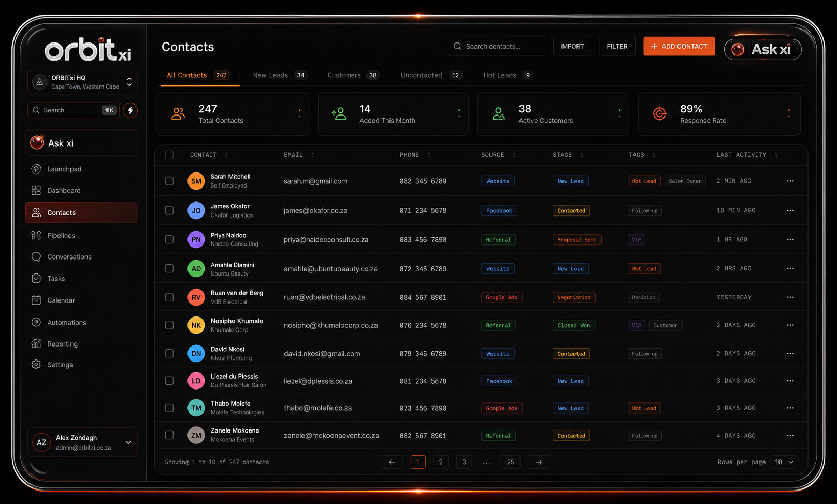
Task: Select the Liezel du Plessis checkbox
Action: [169, 381]
